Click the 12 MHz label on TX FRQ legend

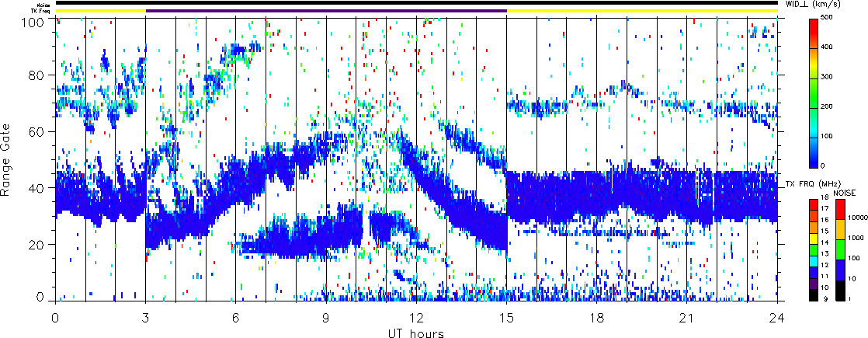(x=825, y=265)
